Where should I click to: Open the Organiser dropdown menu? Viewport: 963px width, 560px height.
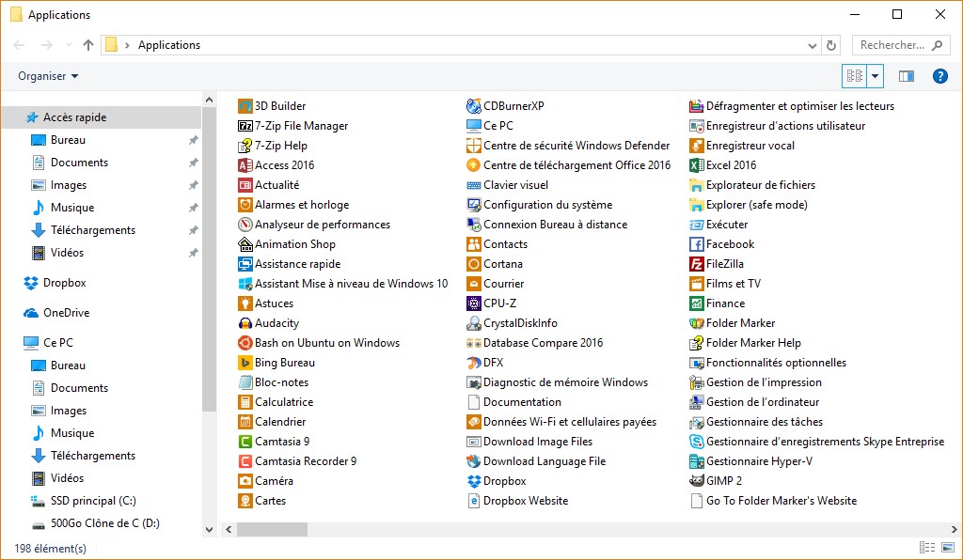48,76
